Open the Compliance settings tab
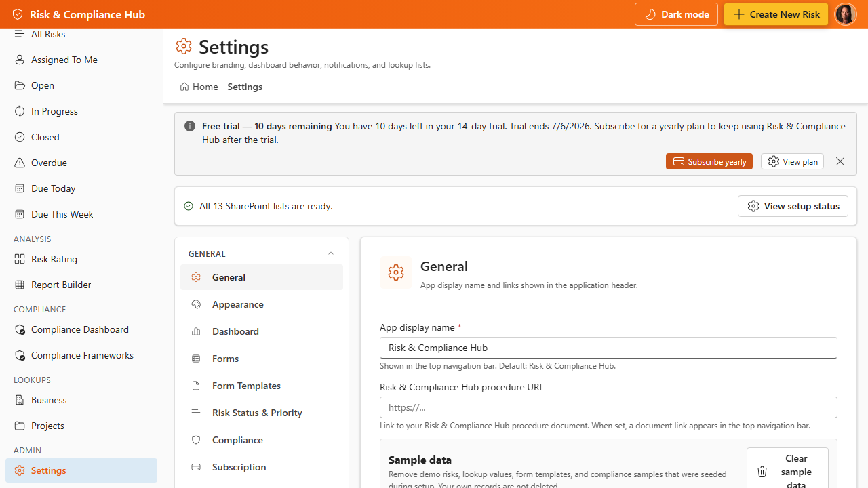This screenshot has width=868, height=488. (x=262, y=440)
